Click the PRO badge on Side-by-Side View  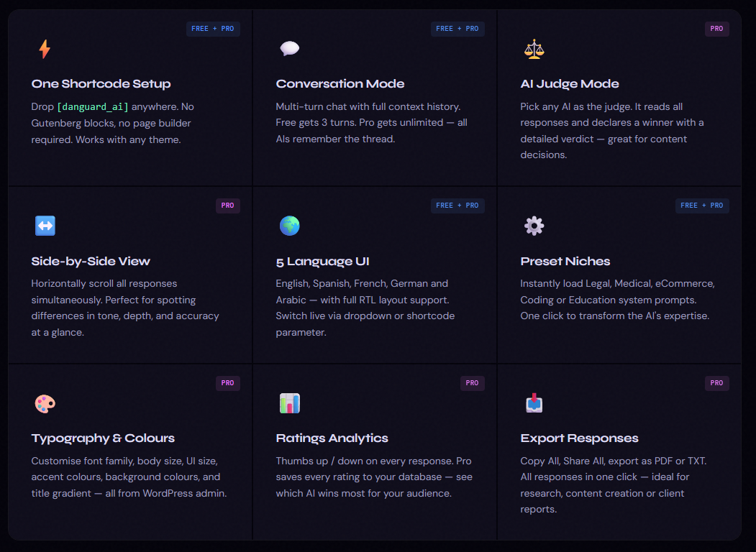tap(227, 206)
